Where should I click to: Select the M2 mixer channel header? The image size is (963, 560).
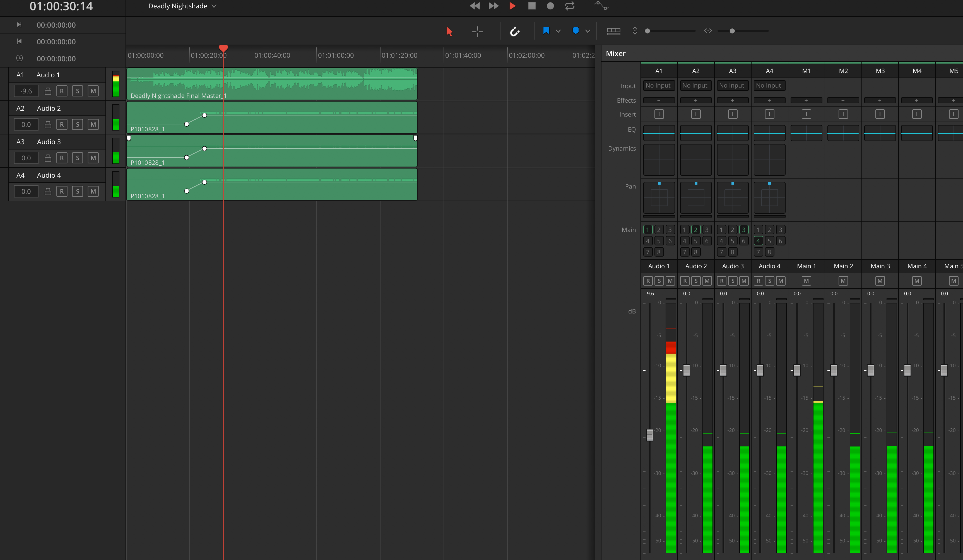[x=843, y=71]
